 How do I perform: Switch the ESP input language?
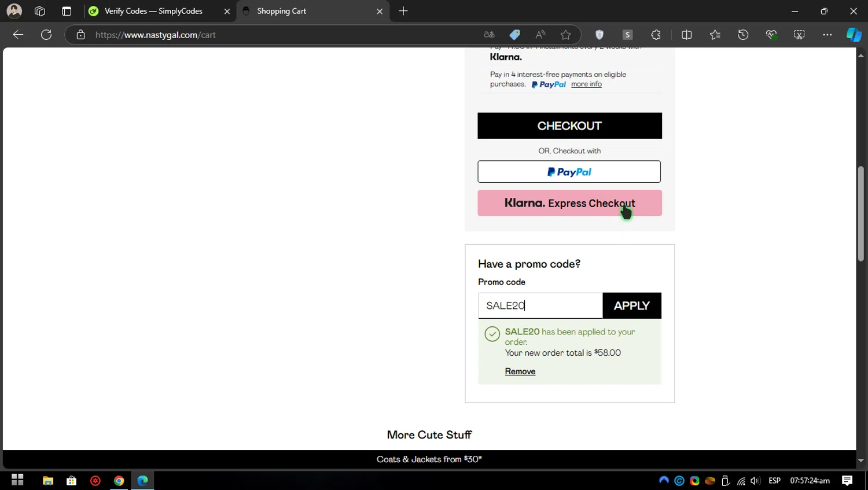click(774, 481)
